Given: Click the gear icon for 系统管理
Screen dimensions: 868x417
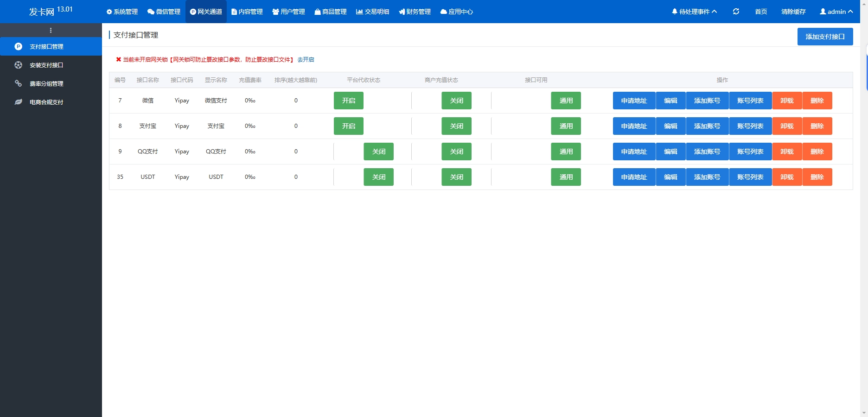Looking at the screenshot, I should (109, 12).
